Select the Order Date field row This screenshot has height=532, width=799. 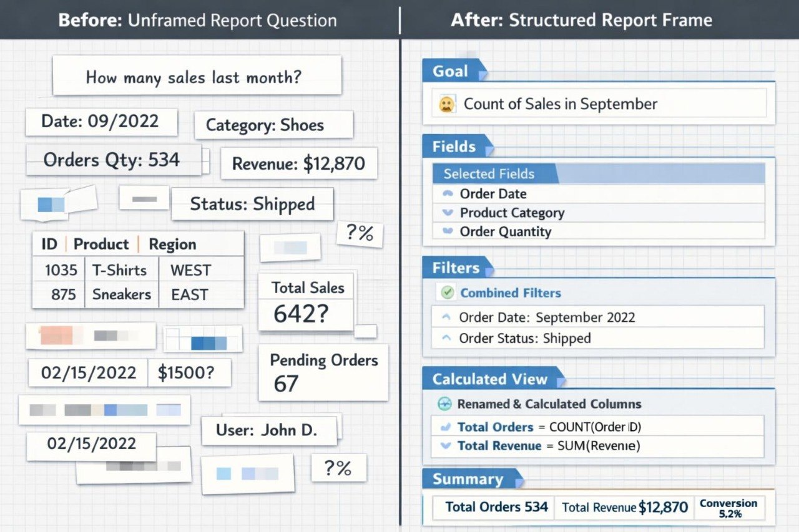click(599, 193)
